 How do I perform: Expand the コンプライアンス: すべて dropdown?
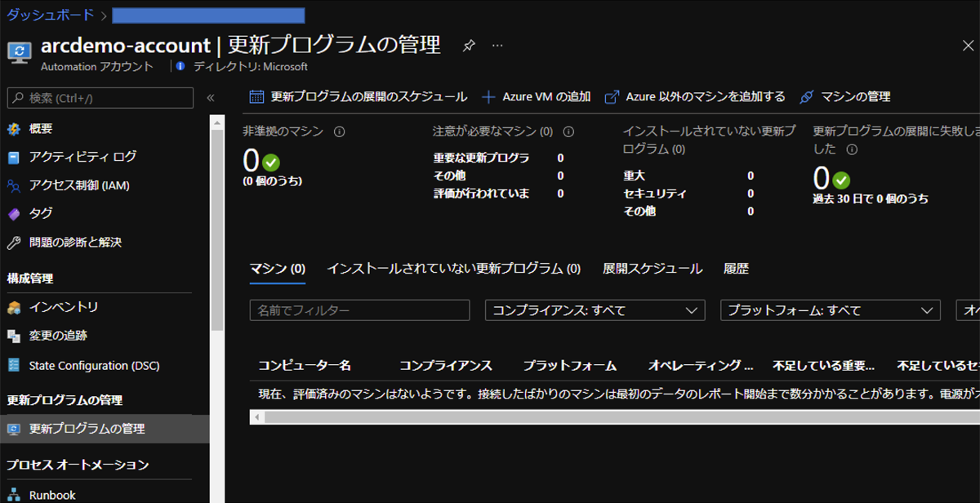pyautogui.click(x=595, y=310)
